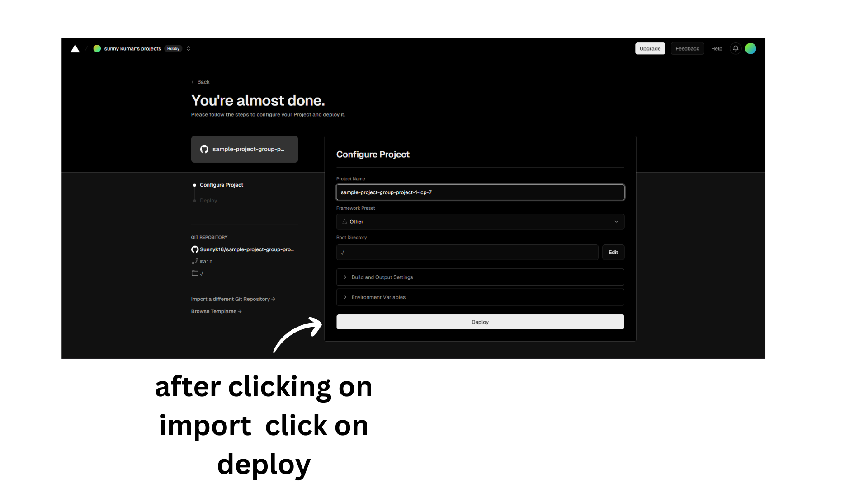
Task: Click the Edit button for Root Directory
Action: pos(613,252)
